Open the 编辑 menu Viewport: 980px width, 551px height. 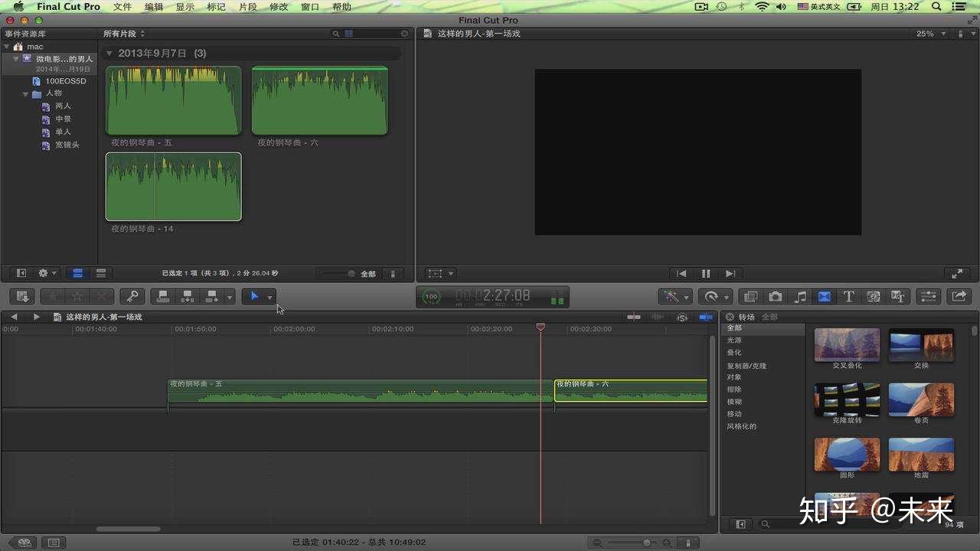pyautogui.click(x=154, y=6)
